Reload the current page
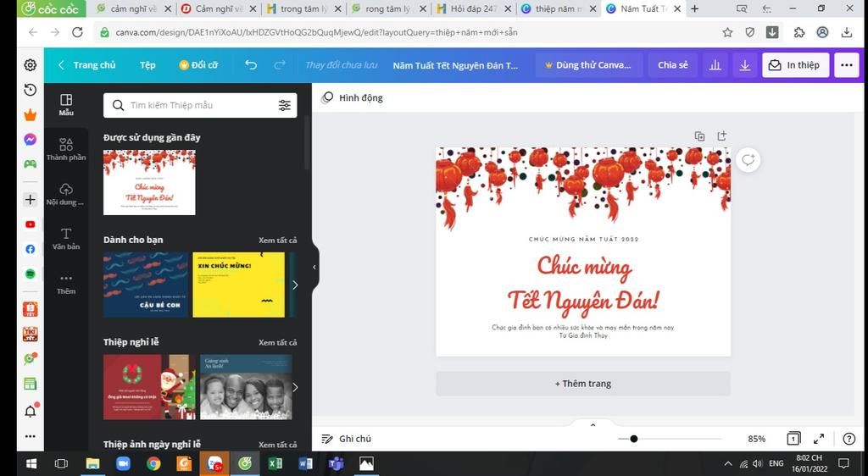 tap(77, 33)
